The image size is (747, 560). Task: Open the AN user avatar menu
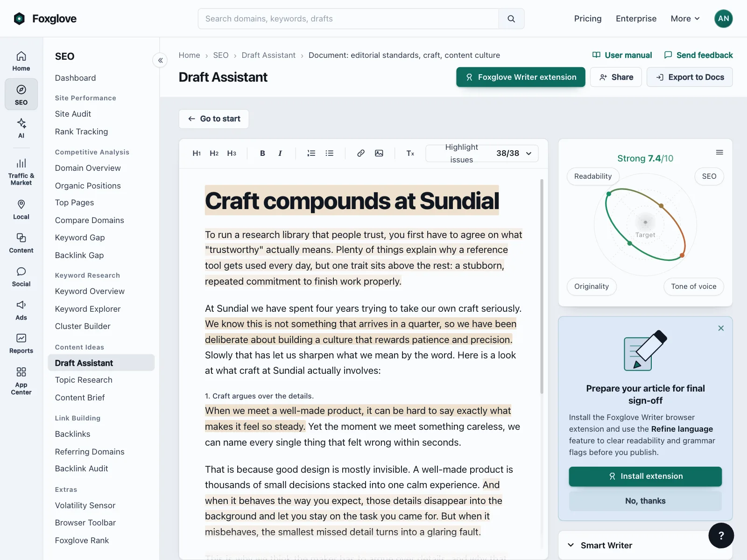[723, 19]
